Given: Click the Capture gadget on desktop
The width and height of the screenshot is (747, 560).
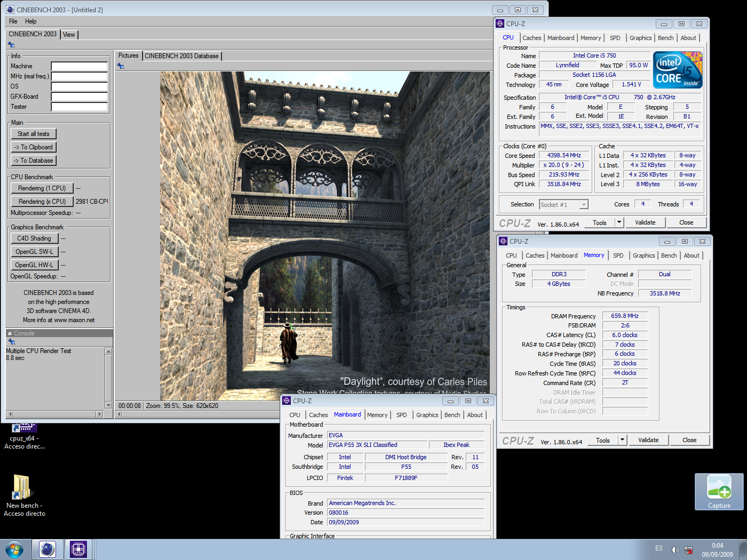Looking at the screenshot, I should point(719,492).
